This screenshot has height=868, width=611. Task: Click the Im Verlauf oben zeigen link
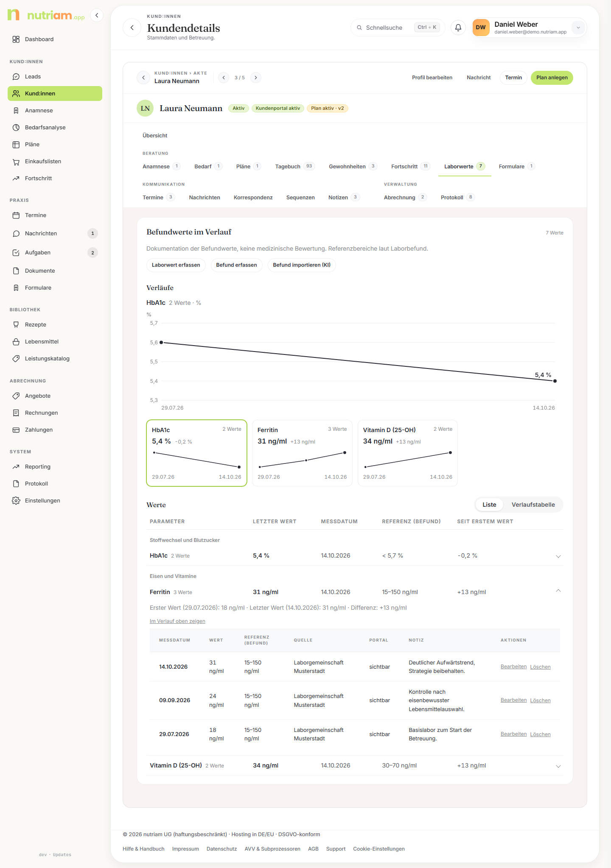[x=177, y=621]
